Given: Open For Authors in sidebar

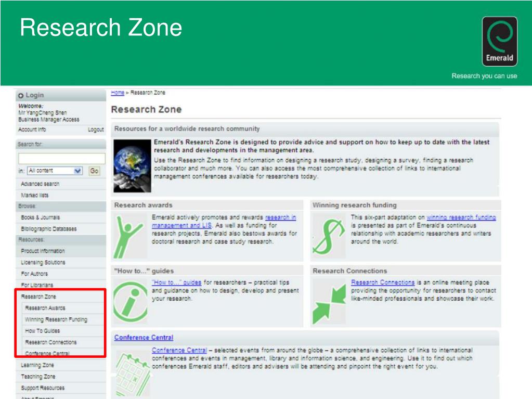Looking at the screenshot, I should (34, 274).
